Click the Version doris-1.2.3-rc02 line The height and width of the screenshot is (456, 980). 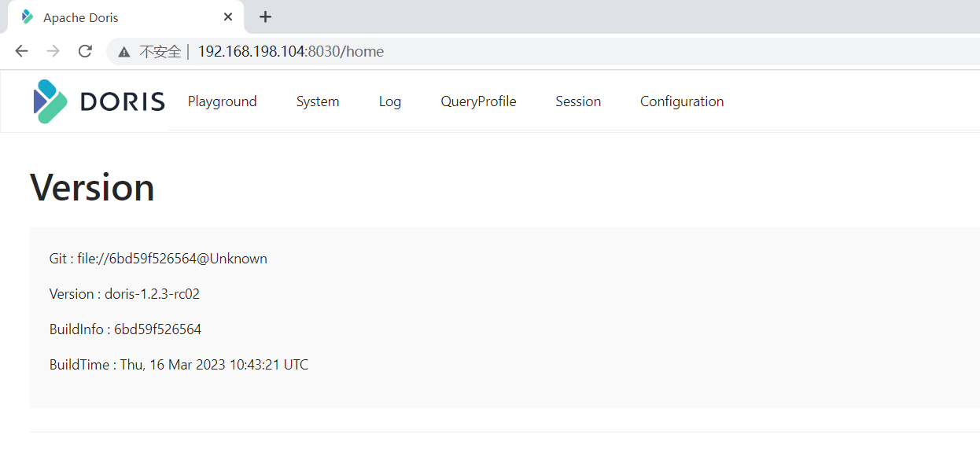(x=124, y=294)
